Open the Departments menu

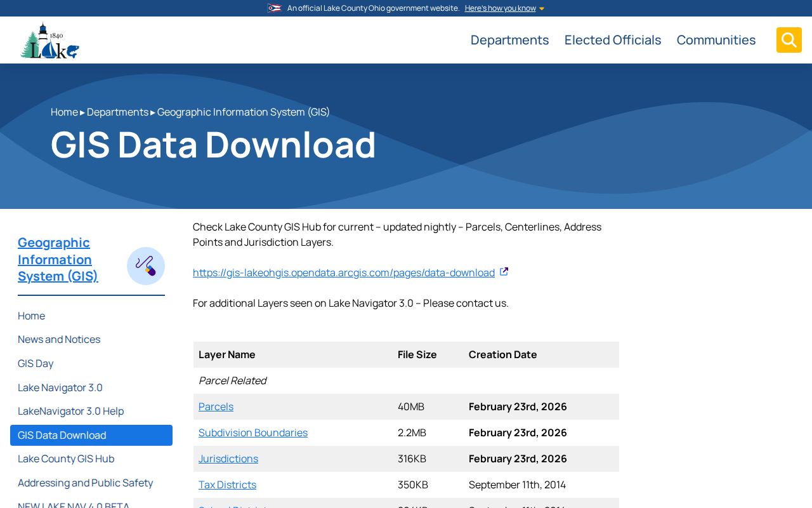(509, 40)
